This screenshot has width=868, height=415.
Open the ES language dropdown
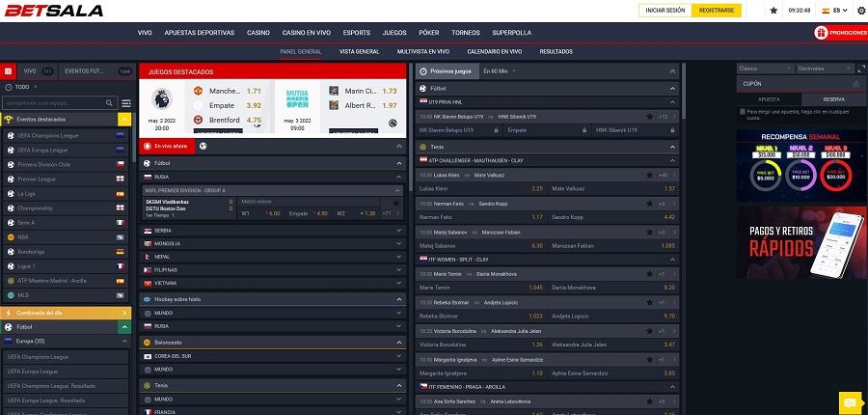click(834, 11)
